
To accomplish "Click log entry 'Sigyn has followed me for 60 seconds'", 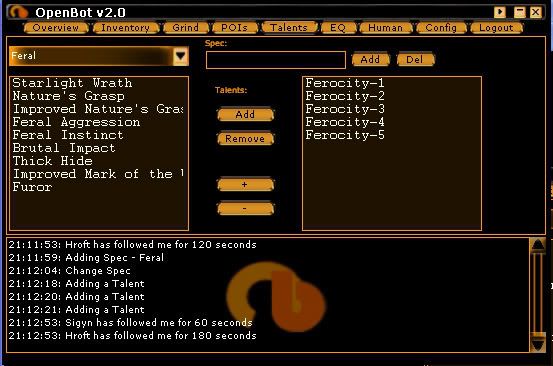I will tap(130, 323).
